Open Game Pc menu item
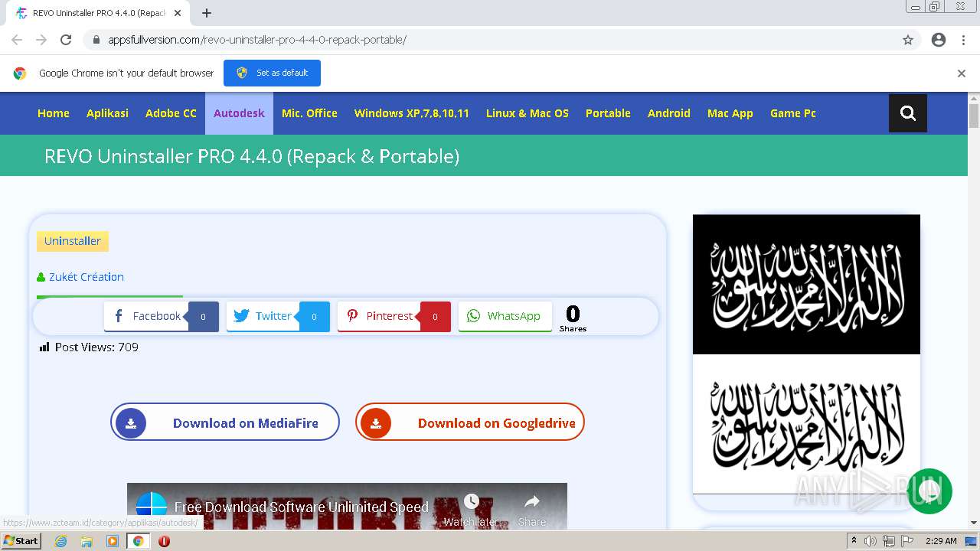The width and height of the screenshot is (980, 551). point(793,113)
